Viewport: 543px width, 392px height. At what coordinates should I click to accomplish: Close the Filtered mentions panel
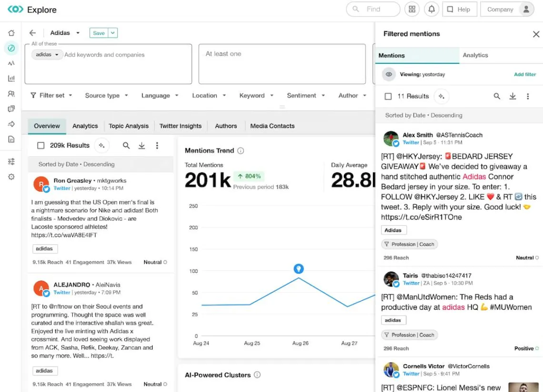tap(536, 34)
